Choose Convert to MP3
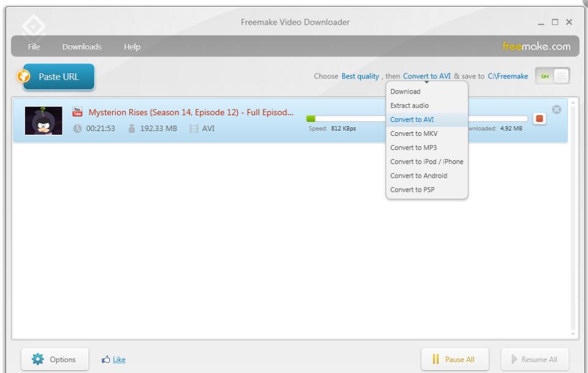 [427, 148]
